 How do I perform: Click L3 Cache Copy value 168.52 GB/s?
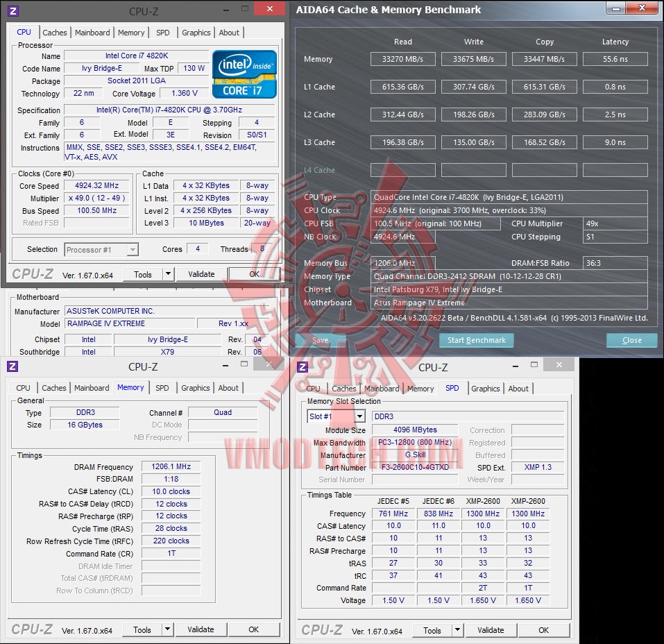[545, 142]
